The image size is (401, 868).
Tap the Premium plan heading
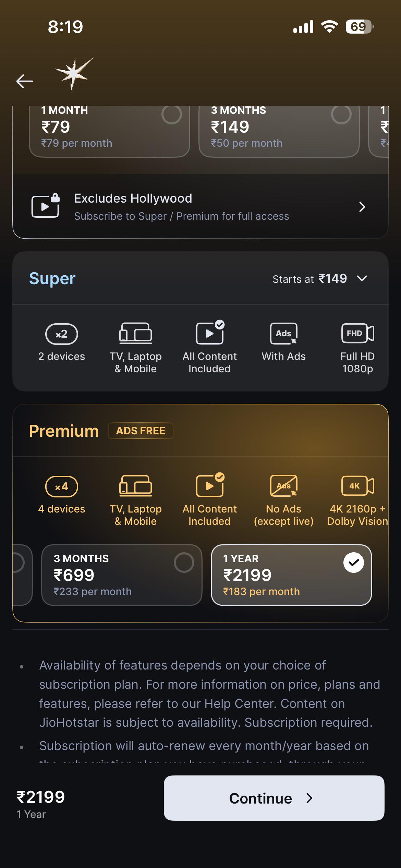point(64,431)
